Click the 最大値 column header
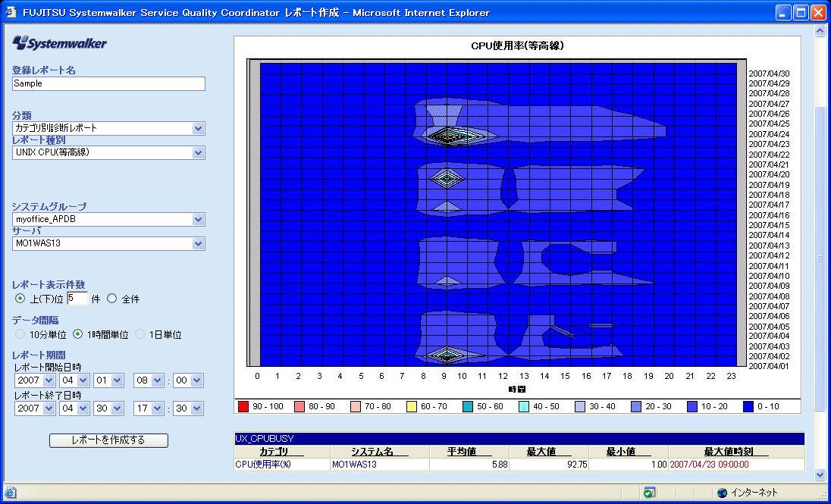The width and height of the screenshot is (831, 504). [x=548, y=452]
